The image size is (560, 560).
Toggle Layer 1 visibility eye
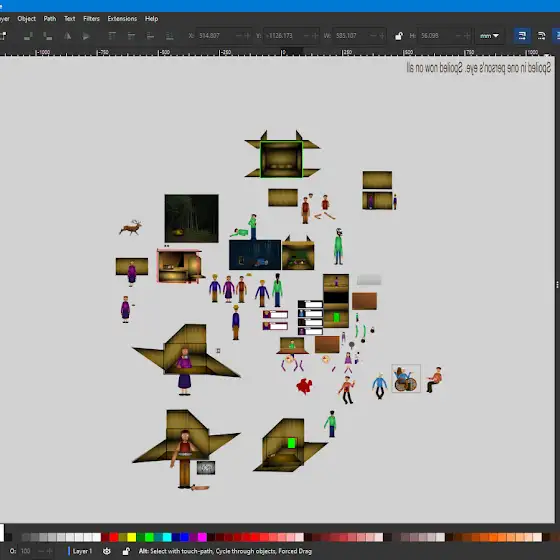(107, 551)
